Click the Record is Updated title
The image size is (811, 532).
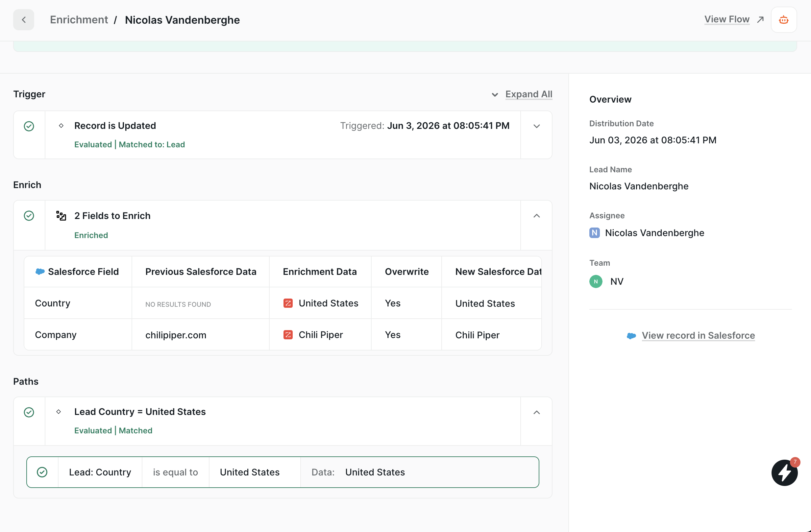coord(115,126)
